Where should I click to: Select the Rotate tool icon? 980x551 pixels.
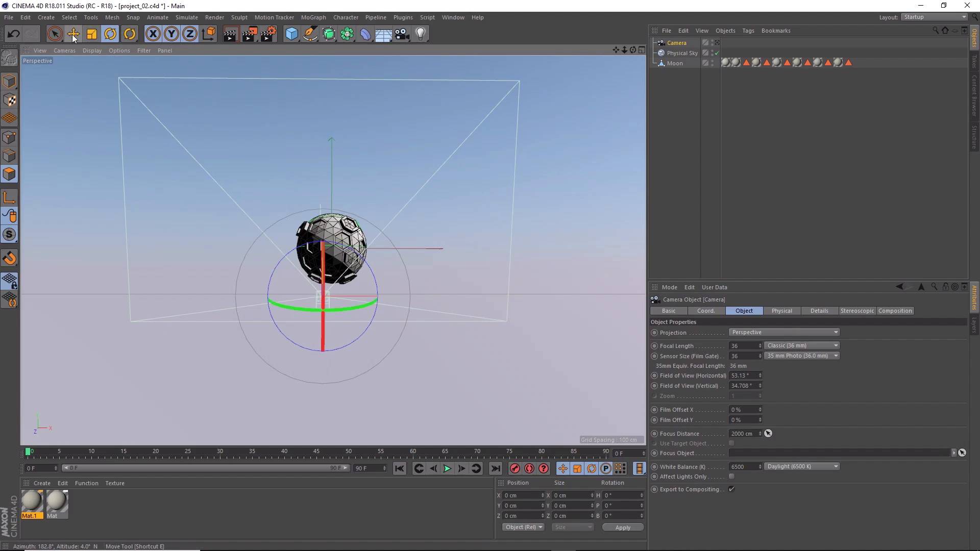(x=110, y=34)
